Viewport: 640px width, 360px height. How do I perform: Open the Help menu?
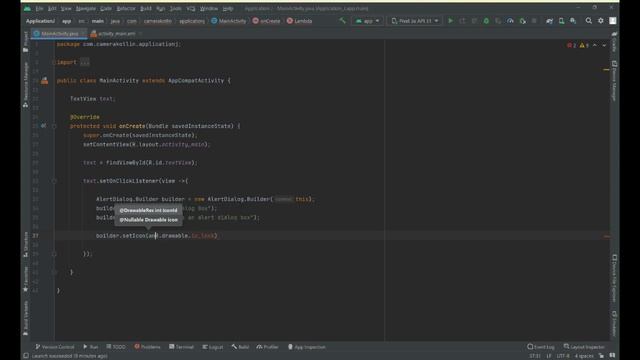click(x=228, y=9)
